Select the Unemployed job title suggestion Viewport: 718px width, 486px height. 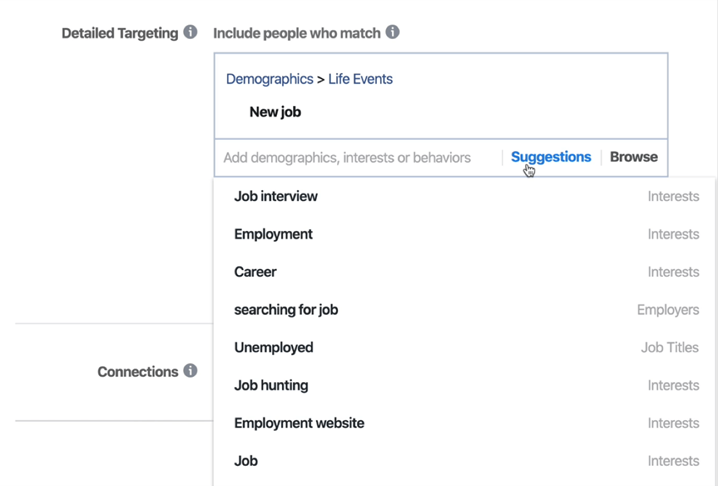click(x=464, y=348)
